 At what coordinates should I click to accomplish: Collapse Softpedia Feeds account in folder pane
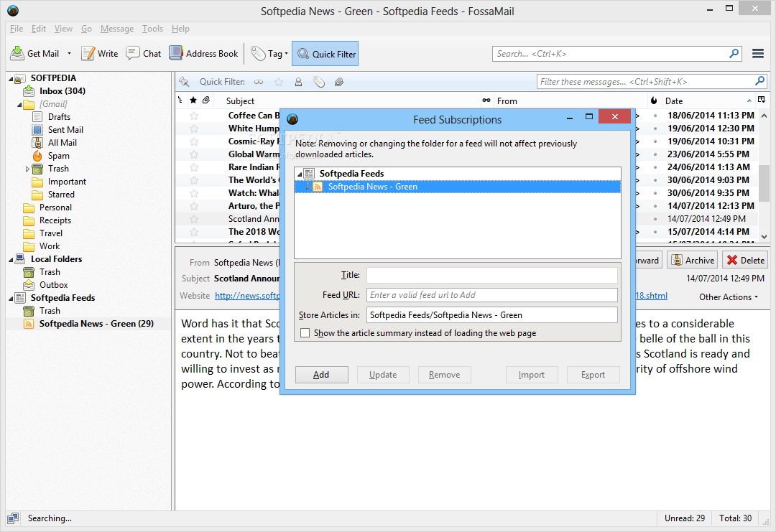click(x=11, y=298)
